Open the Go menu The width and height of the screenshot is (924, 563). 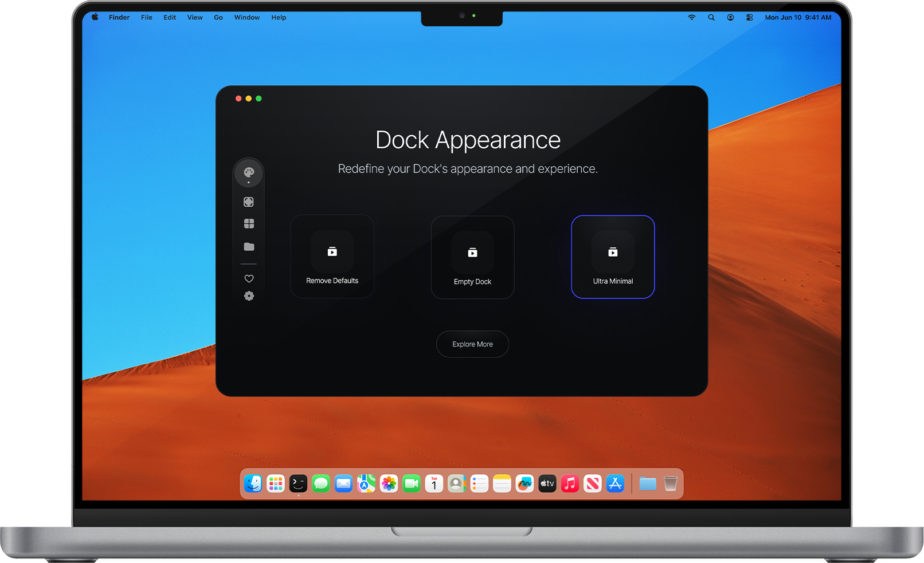click(218, 18)
